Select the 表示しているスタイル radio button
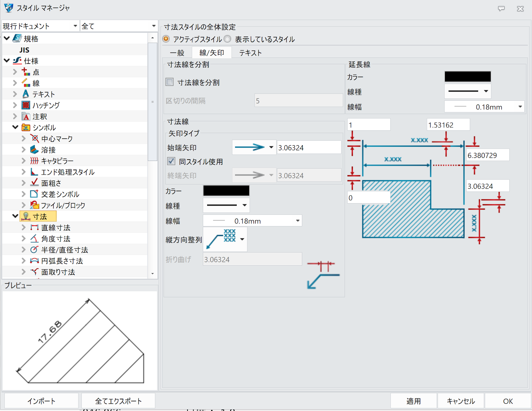Viewport: 532px width, 411px height. [x=227, y=39]
